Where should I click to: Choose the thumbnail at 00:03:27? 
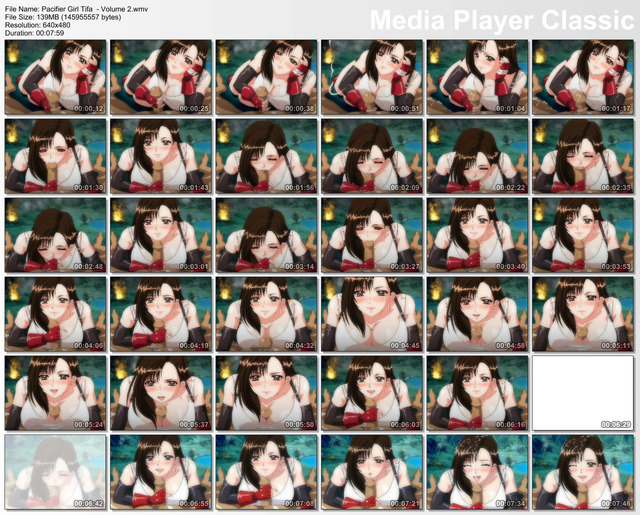click(372, 235)
